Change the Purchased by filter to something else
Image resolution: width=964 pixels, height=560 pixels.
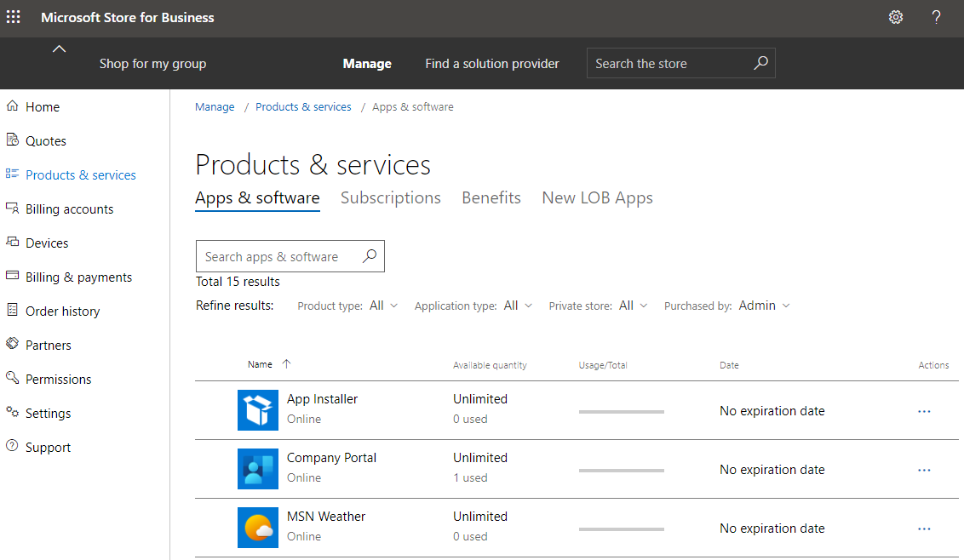click(x=764, y=305)
